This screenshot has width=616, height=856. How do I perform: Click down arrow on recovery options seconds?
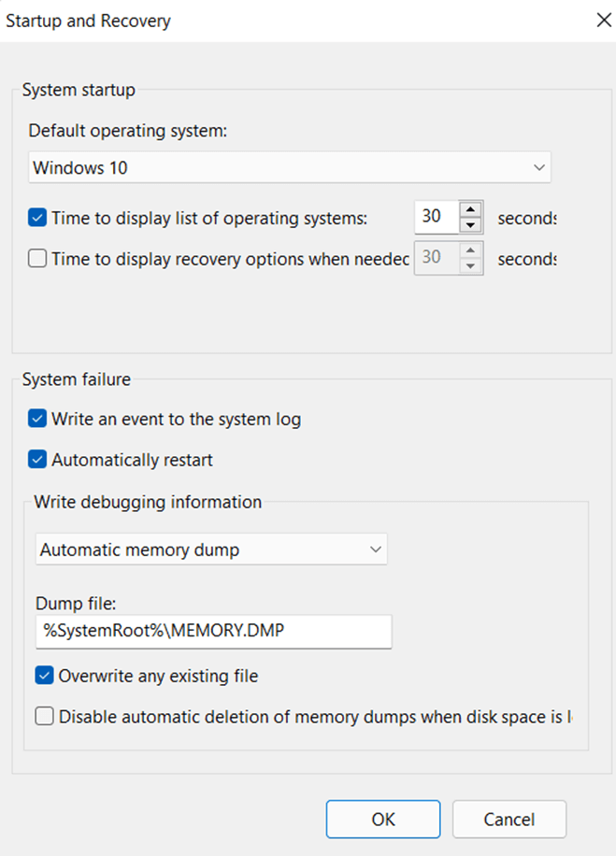coord(471,265)
